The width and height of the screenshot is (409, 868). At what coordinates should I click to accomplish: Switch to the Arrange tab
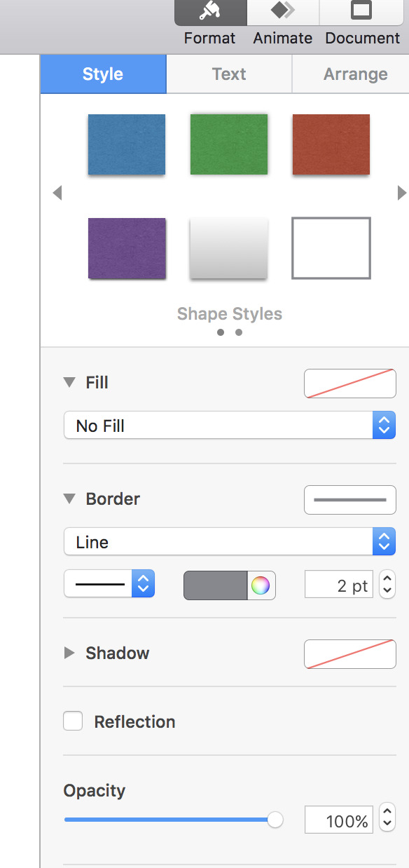(x=355, y=74)
